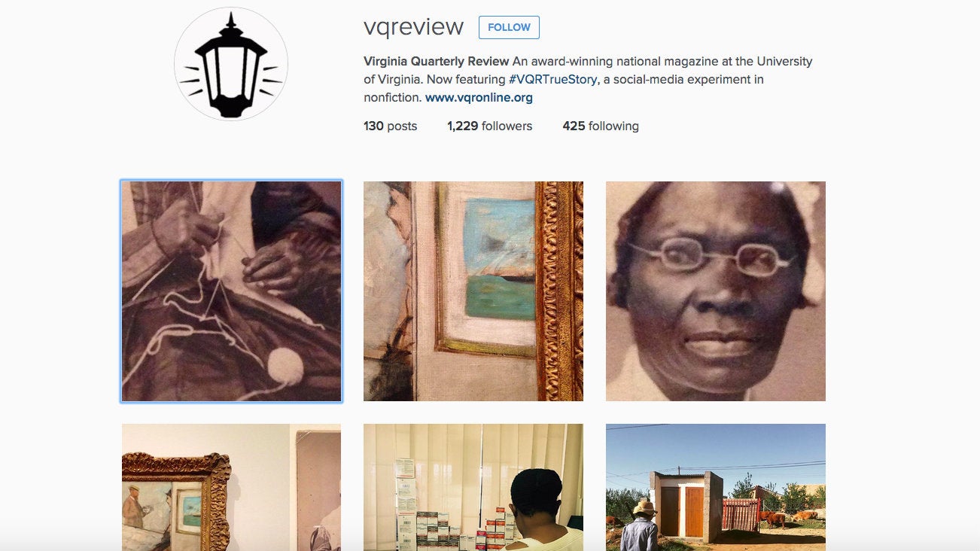Follow the vqreview account
The height and width of the screenshot is (551, 980).
click(x=509, y=27)
